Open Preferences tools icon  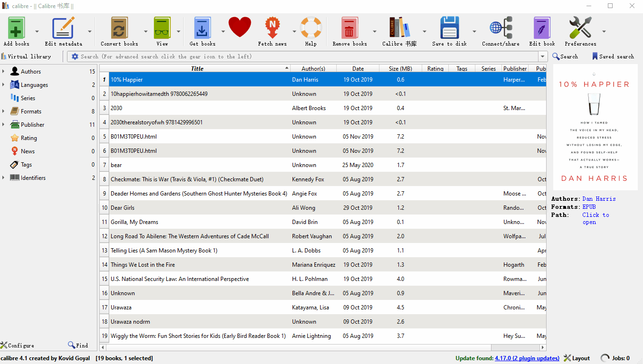(580, 28)
